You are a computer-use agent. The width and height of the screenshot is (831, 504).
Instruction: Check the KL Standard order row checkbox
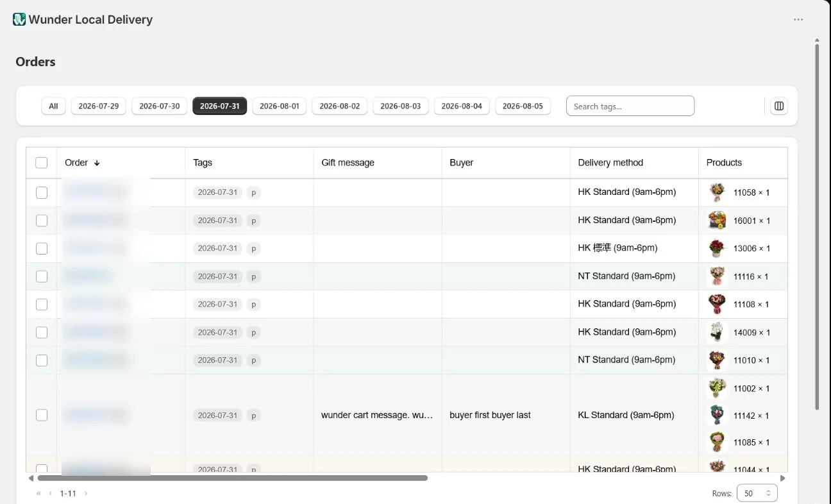click(42, 415)
